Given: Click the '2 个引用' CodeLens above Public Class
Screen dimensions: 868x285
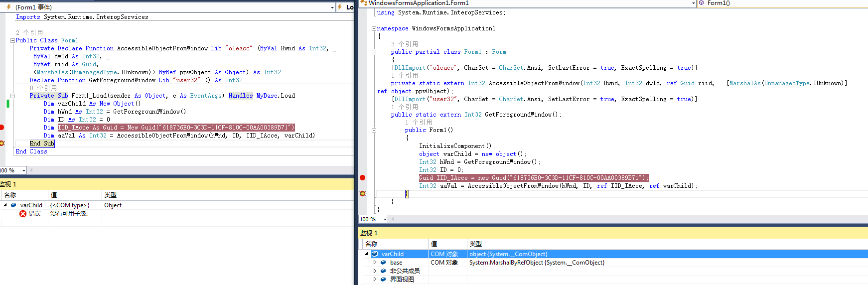Looking at the screenshot, I should (x=29, y=33).
